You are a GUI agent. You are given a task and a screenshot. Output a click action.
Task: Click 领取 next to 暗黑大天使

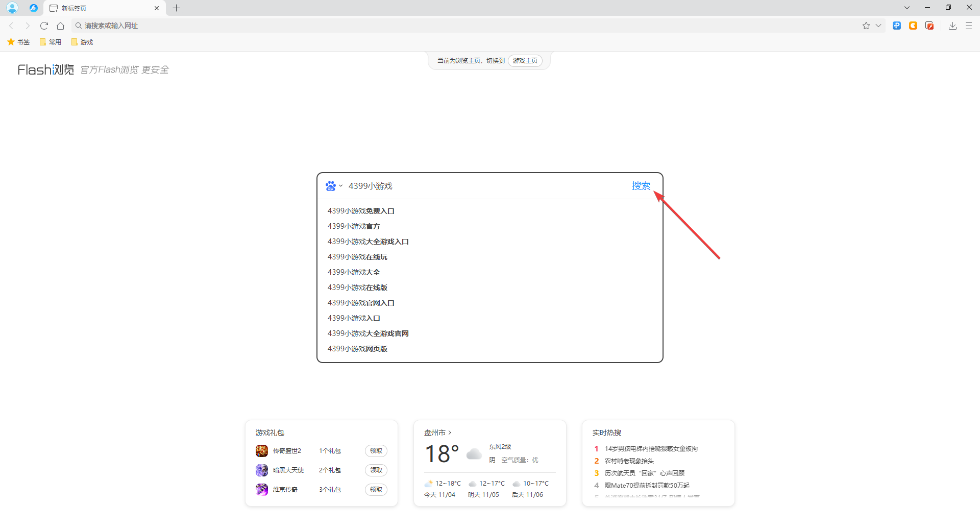[x=376, y=470]
